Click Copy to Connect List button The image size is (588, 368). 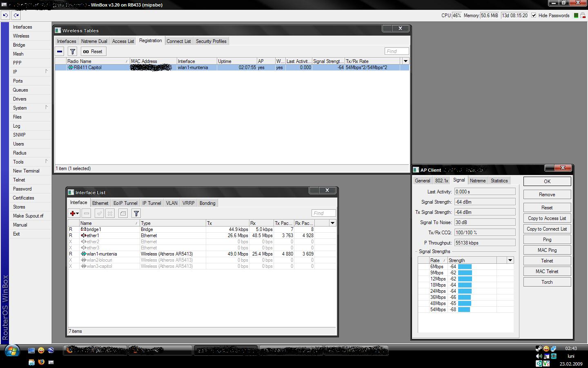(547, 229)
